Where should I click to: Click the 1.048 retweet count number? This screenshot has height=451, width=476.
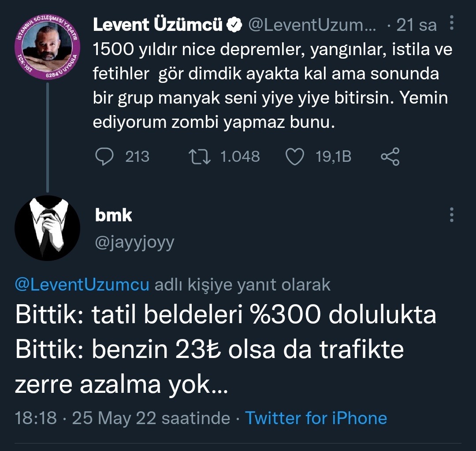coord(240,157)
